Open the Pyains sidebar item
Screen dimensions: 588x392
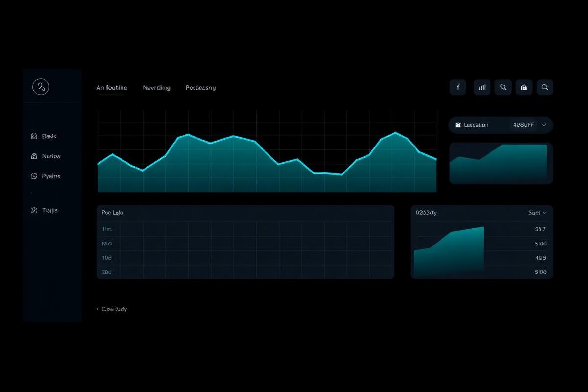(x=45, y=176)
